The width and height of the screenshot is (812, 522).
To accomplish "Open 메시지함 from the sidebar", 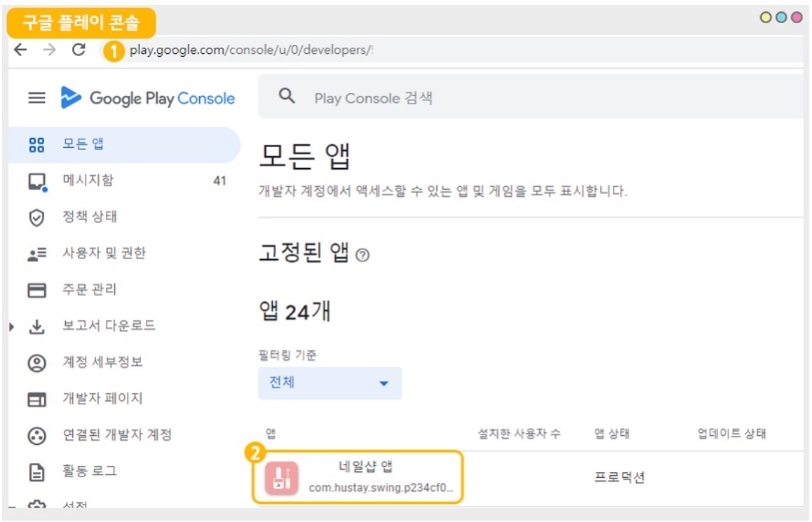I will pos(88,180).
